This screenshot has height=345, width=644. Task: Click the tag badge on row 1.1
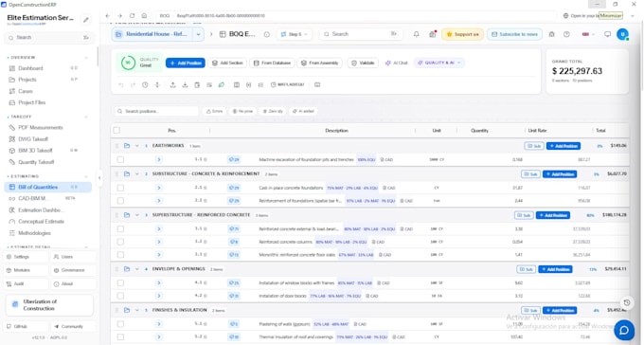(x=234, y=159)
